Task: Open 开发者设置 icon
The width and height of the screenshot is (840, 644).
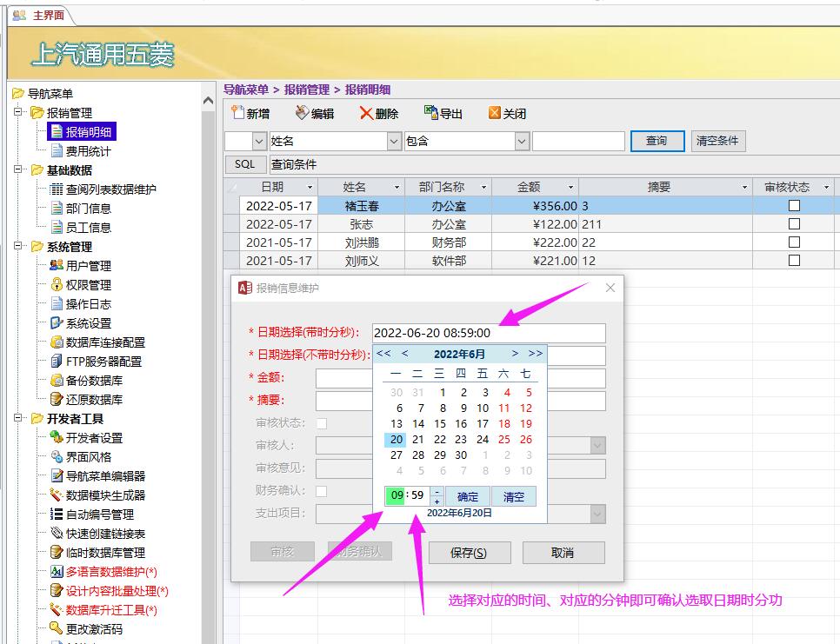Action: tap(57, 437)
